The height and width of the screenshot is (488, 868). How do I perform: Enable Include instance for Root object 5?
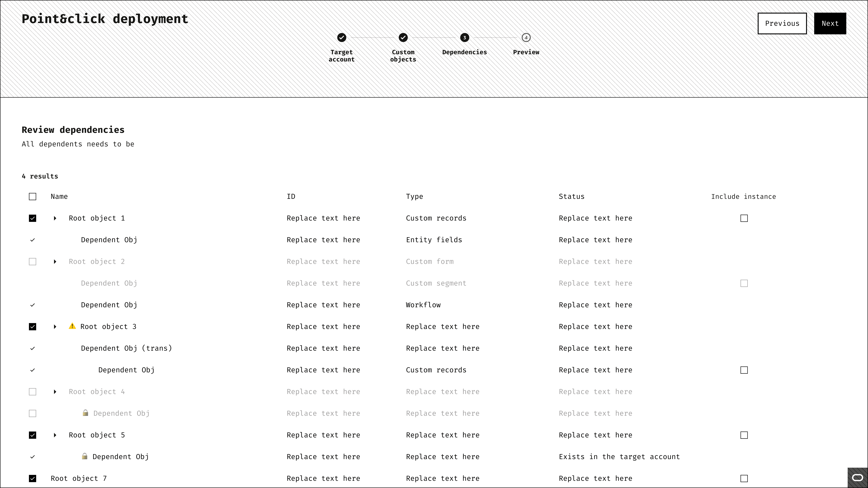[x=744, y=435]
